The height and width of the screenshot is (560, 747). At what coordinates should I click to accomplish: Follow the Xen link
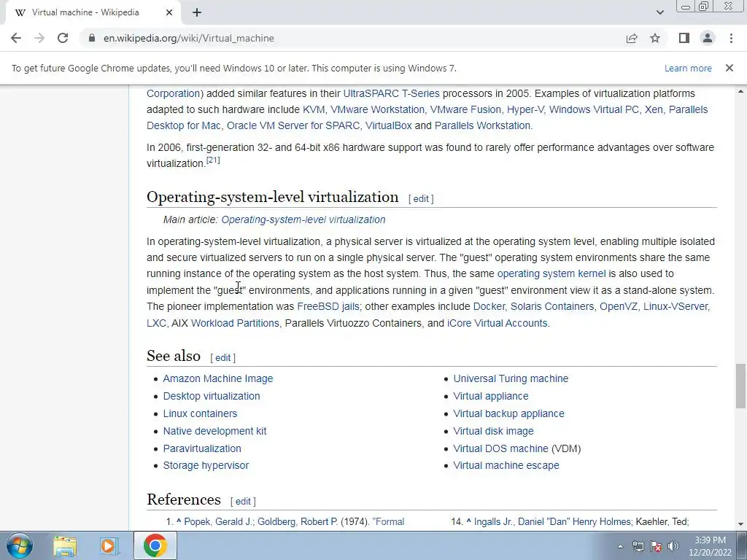pyautogui.click(x=654, y=109)
